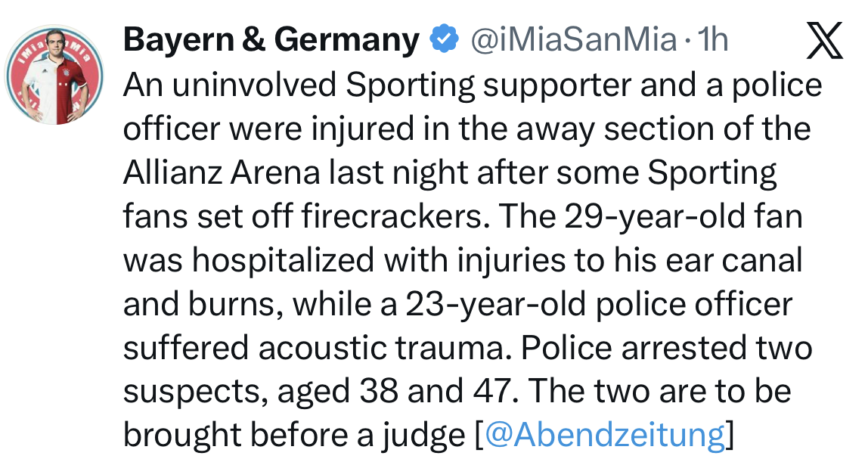
Task: Click the "23-year-old police officer" text
Action: [599, 304]
